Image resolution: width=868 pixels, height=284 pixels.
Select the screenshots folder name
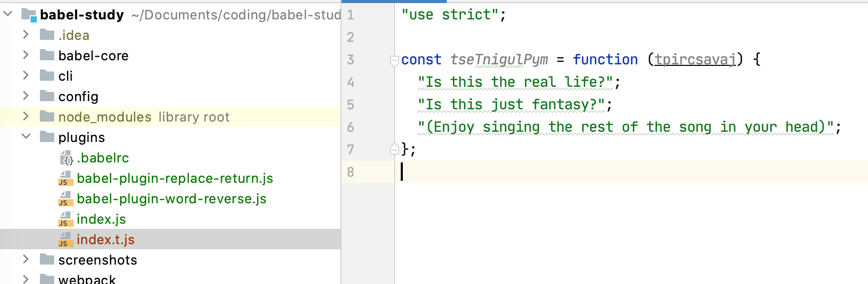[98, 260]
